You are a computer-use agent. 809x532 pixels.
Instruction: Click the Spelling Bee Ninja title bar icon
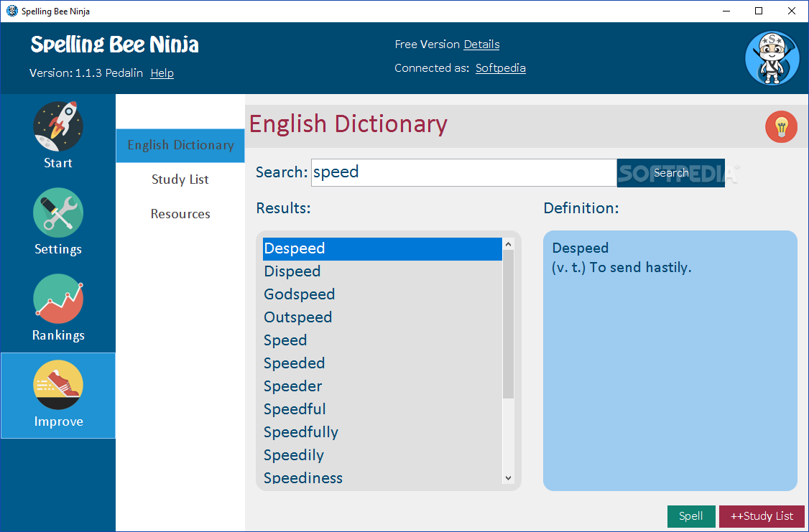coord(12,11)
